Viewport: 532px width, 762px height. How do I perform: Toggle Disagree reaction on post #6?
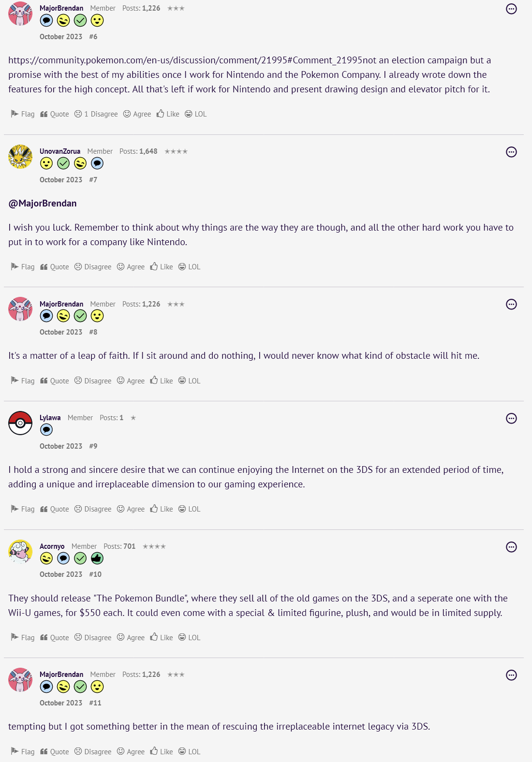point(96,114)
